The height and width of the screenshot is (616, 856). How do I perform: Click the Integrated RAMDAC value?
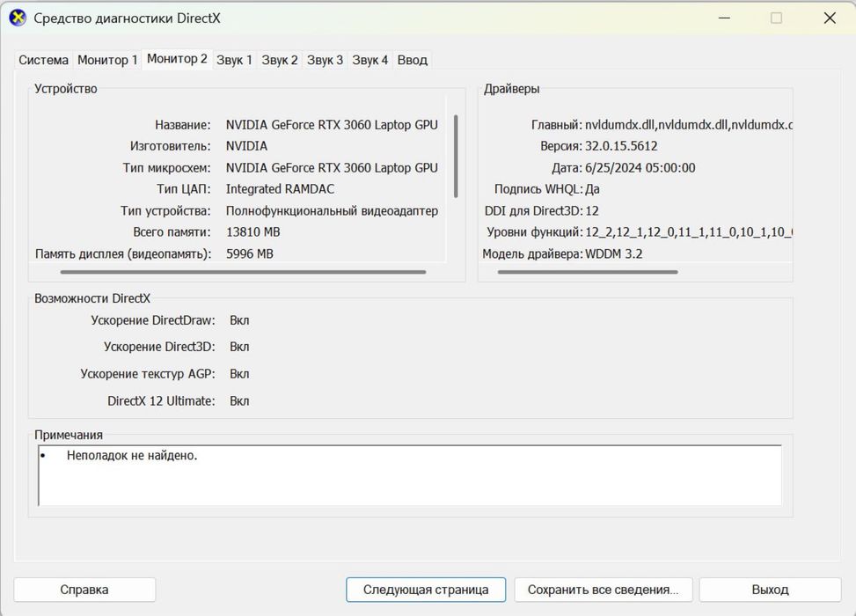point(280,189)
